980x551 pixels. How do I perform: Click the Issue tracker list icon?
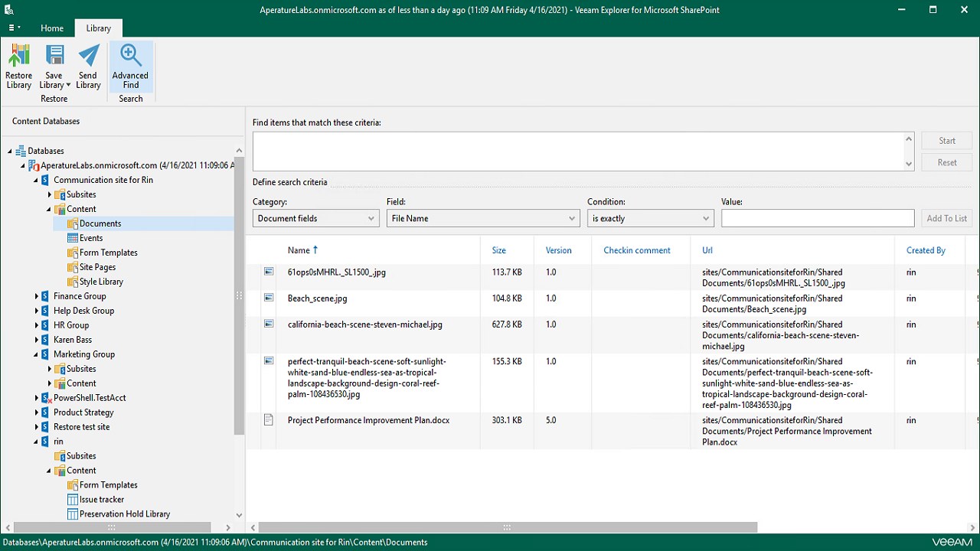73,500
